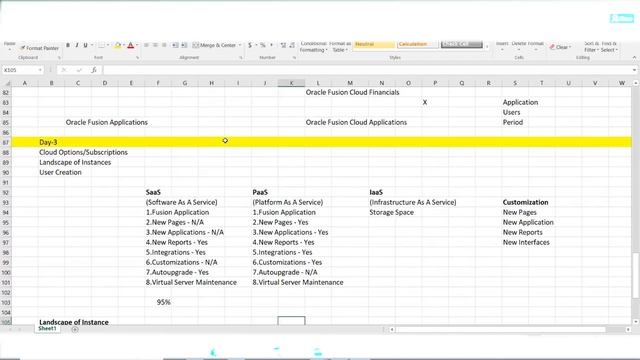Select column K header

coord(291,83)
